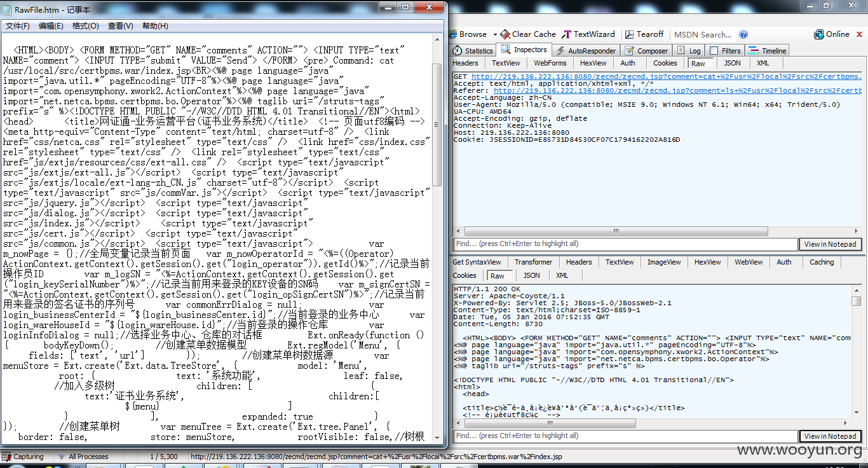
Task: Select request Cookies inspector tab
Action: 665,63
